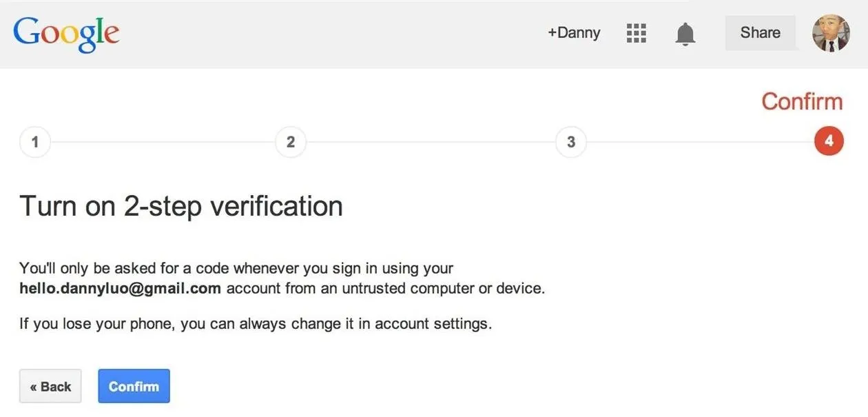Click progress line between steps 2 and 3

(x=431, y=142)
